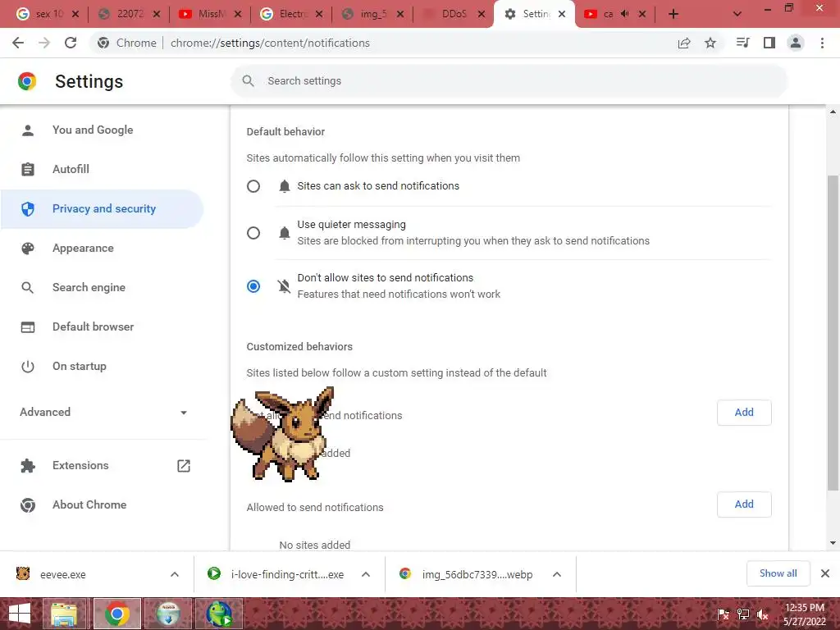The image size is (840, 630).
Task: Click the settings page vertical scrollbar
Action: coord(833,332)
